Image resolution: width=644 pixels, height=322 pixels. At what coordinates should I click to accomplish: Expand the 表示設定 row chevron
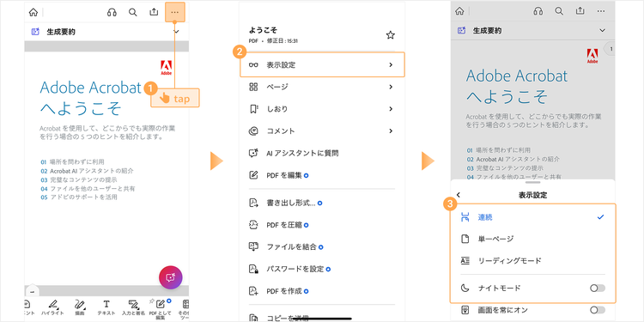[x=391, y=64]
